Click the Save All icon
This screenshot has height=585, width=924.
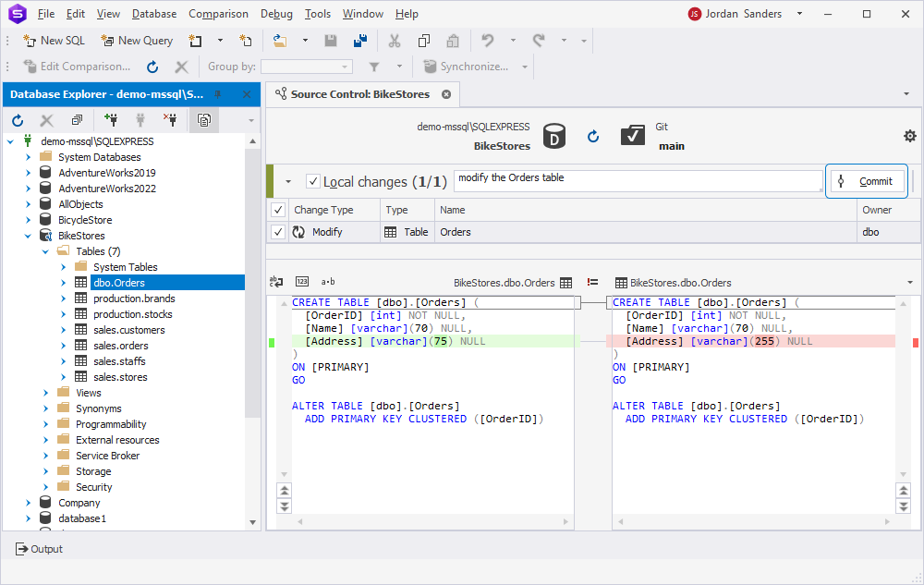(x=360, y=41)
